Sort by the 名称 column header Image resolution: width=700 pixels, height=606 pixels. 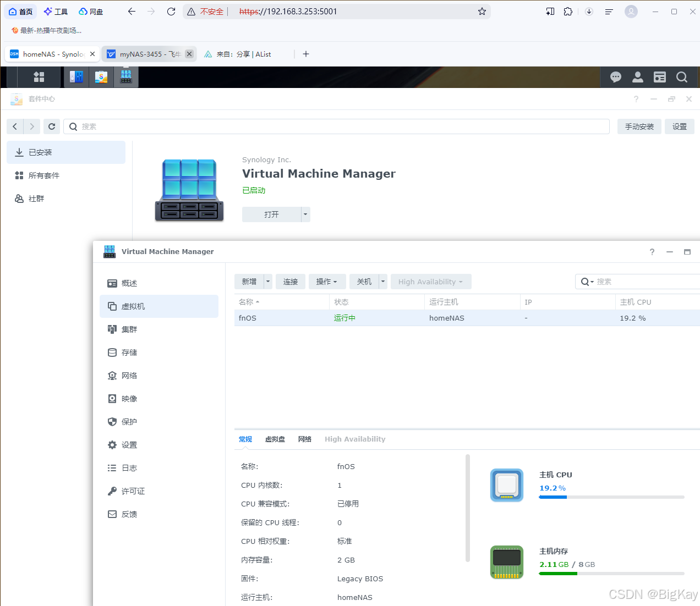[281, 302]
